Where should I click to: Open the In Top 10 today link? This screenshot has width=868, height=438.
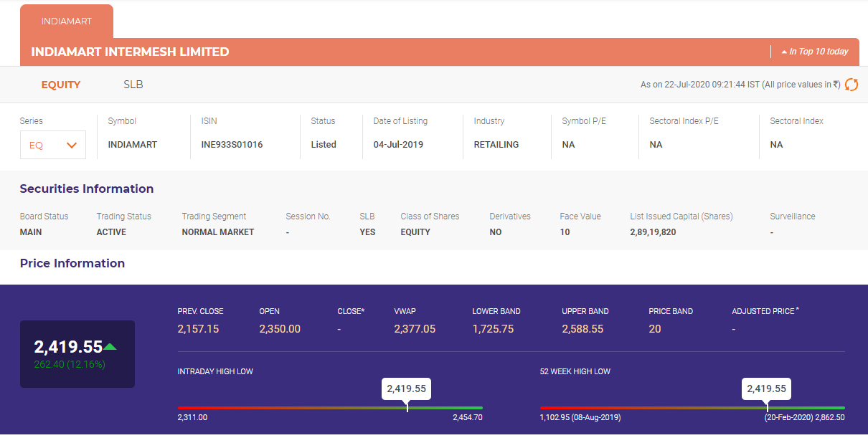(818, 52)
